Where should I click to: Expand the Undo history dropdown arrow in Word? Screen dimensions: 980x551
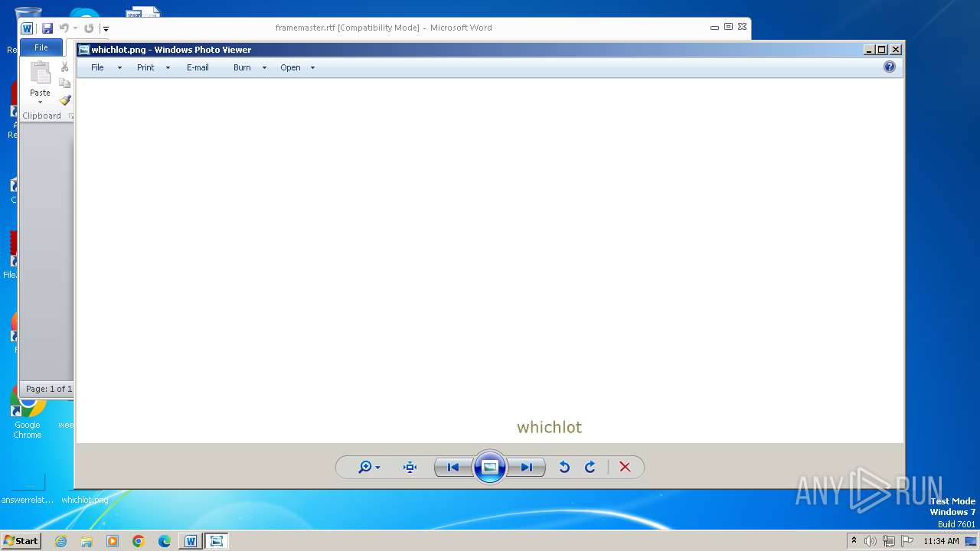coord(75,29)
